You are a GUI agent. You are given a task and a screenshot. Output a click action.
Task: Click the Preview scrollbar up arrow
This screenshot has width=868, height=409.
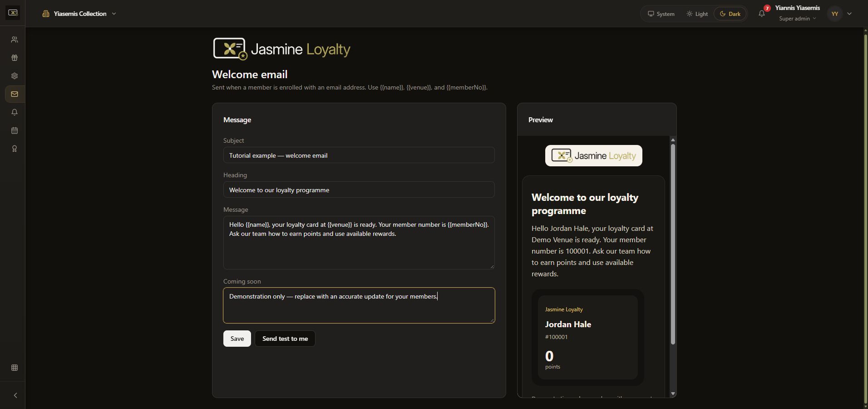[x=673, y=140]
